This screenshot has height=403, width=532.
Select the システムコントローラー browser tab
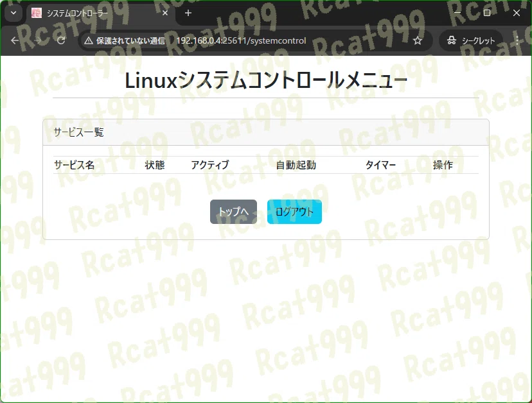[x=101, y=13]
